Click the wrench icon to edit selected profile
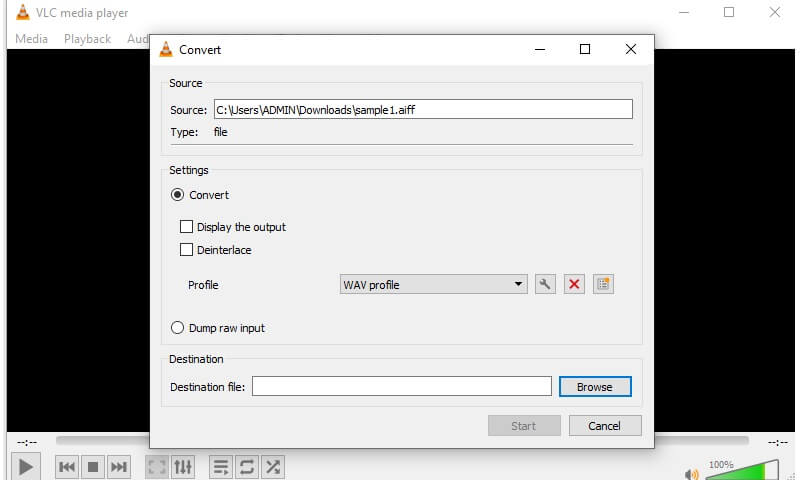Screen dimensions: 800x480 coord(545,285)
